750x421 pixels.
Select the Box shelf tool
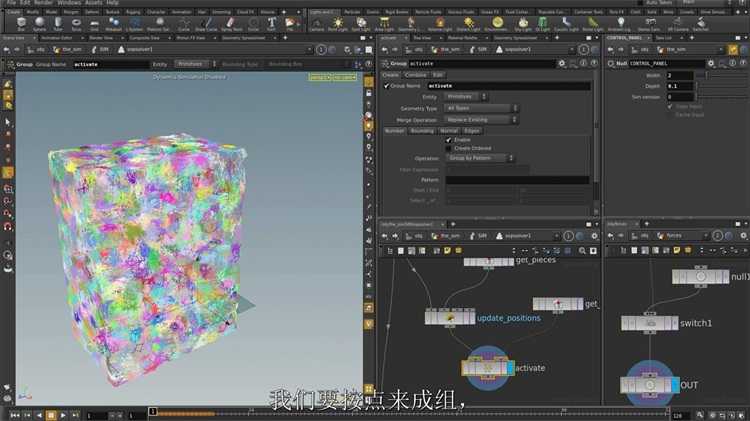click(21, 24)
